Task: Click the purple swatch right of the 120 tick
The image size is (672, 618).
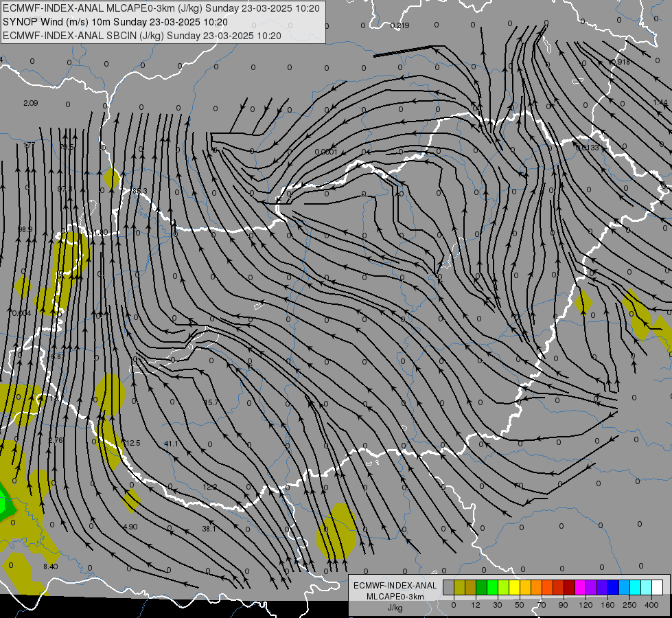Action: [x=592, y=587]
